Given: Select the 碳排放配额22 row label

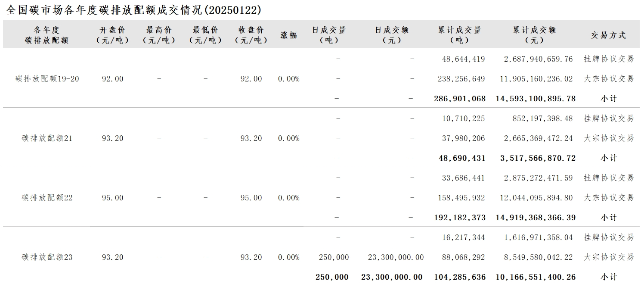Looking at the screenshot, I should click(47, 198).
